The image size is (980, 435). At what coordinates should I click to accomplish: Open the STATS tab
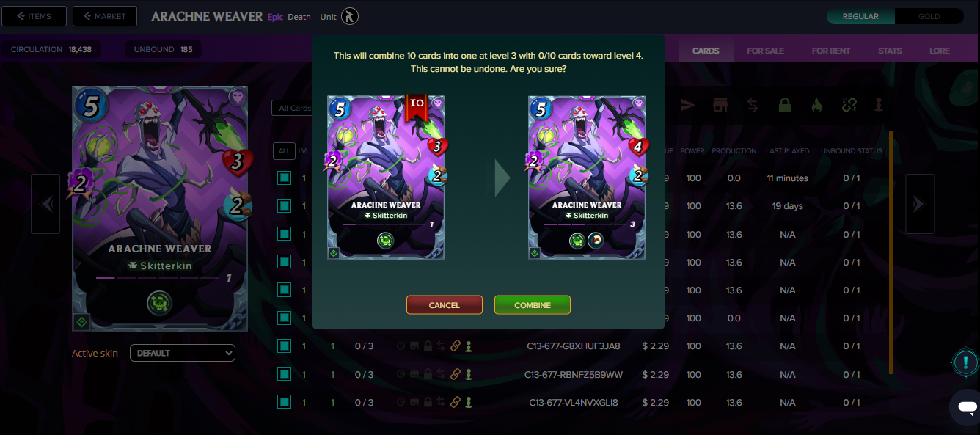point(890,51)
